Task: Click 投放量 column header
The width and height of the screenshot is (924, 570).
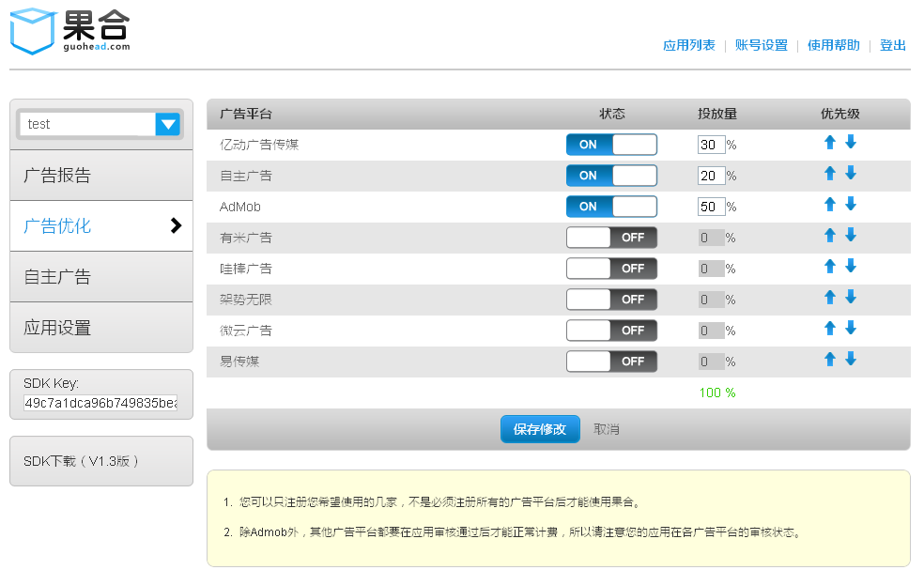Action: click(x=717, y=114)
